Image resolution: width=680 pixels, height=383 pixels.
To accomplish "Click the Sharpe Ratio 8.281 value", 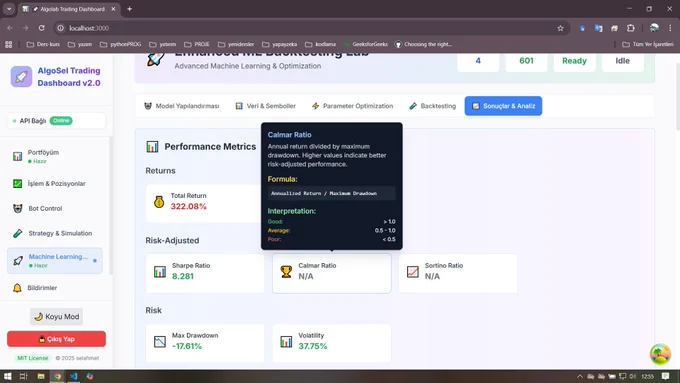I will point(183,276).
